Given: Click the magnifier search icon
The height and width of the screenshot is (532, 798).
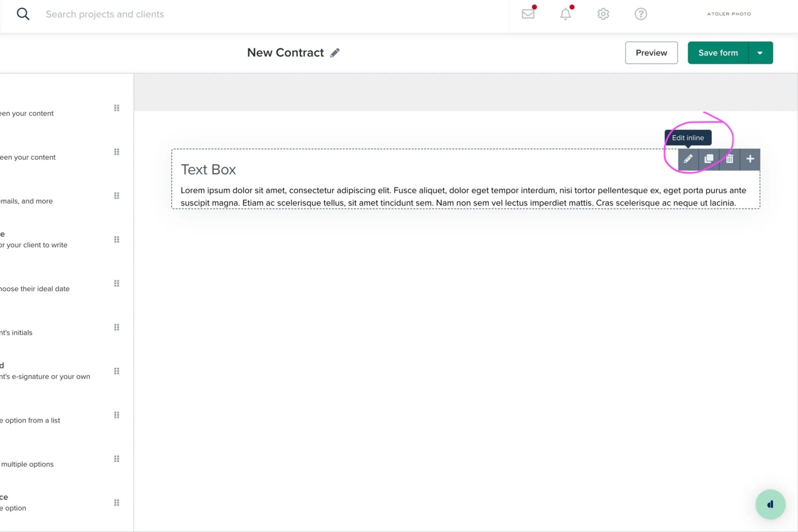Looking at the screenshot, I should point(23,14).
